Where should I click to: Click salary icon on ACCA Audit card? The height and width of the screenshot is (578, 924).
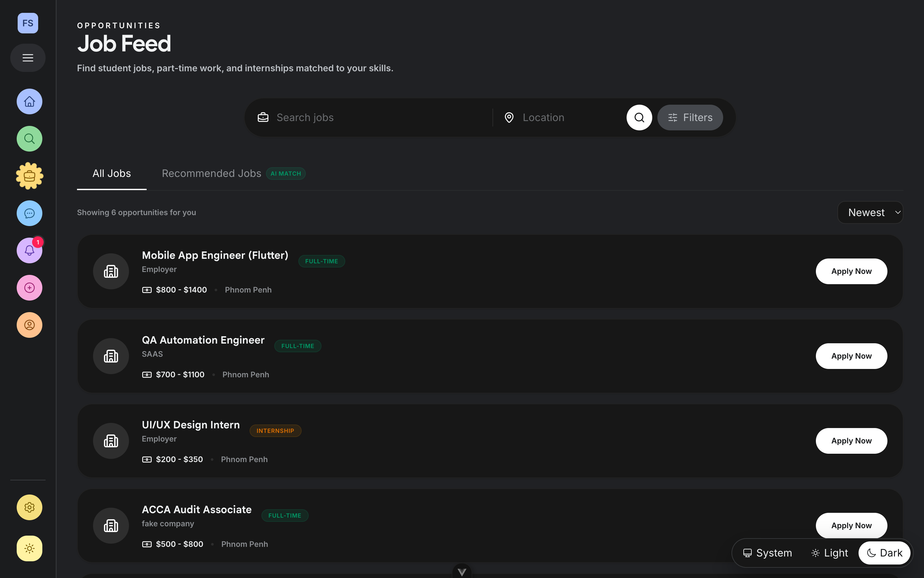(147, 544)
